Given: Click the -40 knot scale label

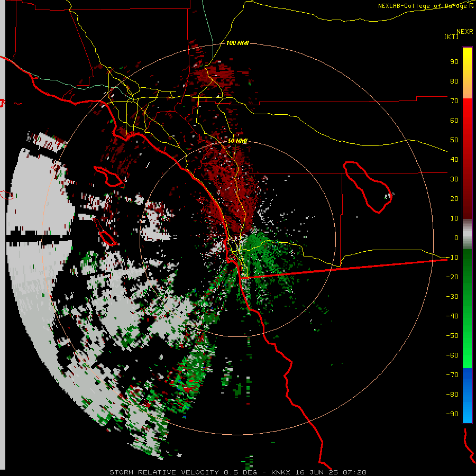Looking at the screenshot, I should click(452, 316).
